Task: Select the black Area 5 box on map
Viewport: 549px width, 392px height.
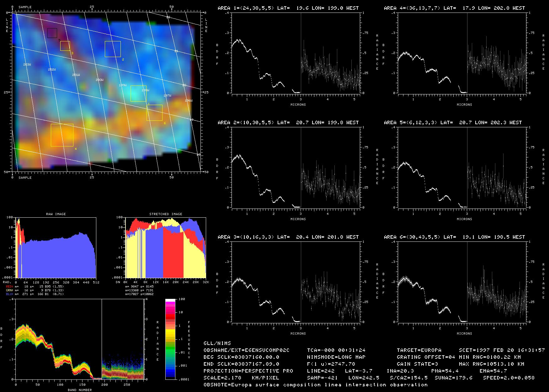Action: 52,33
